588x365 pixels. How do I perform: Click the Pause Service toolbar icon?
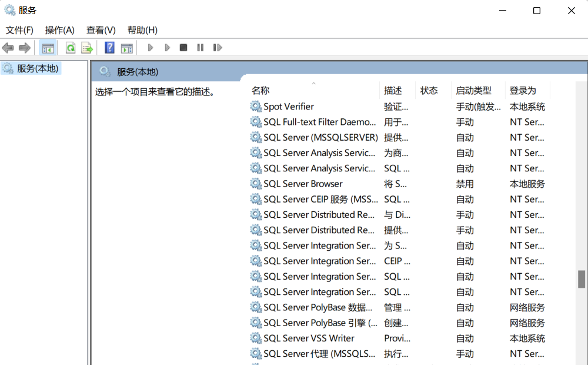click(201, 48)
